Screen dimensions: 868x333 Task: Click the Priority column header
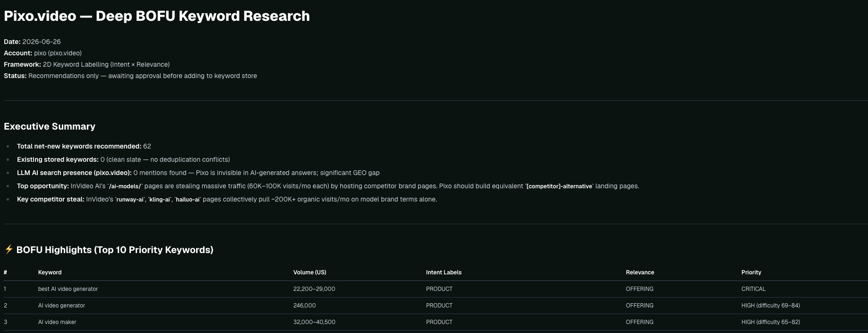751,272
